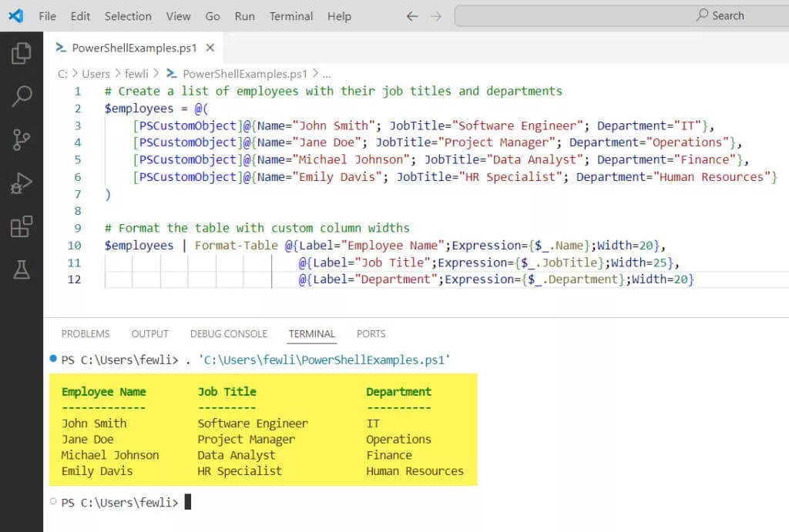Switch to the PROBLEMS panel tab
Viewport: 789px width, 532px height.
pos(86,334)
